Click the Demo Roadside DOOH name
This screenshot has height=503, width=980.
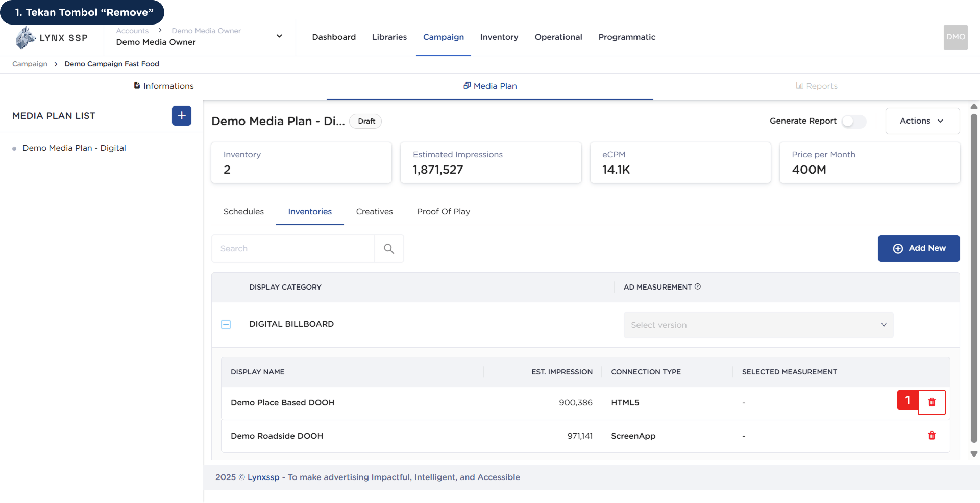point(277,436)
